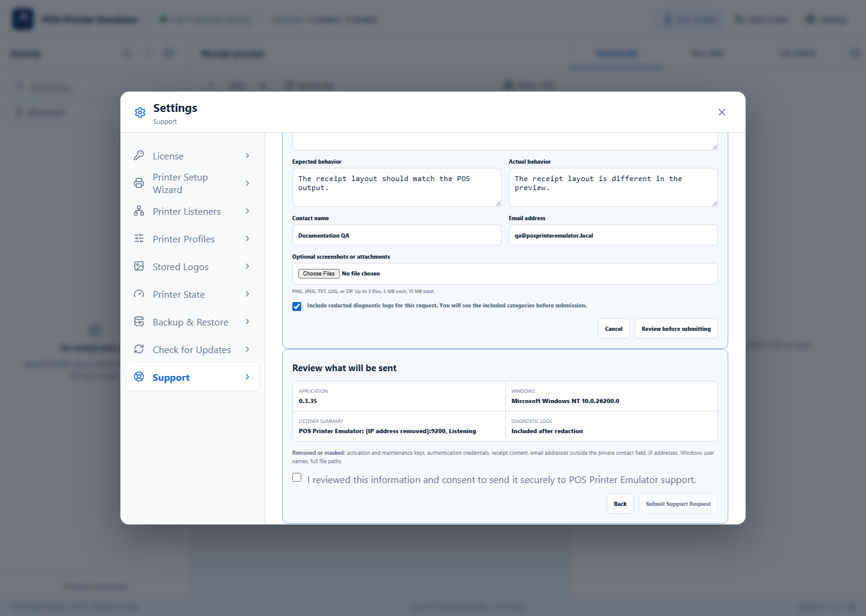
Task: Uncheck include redacted diagnostic logs checkbox
Action: tap(297, 306)
